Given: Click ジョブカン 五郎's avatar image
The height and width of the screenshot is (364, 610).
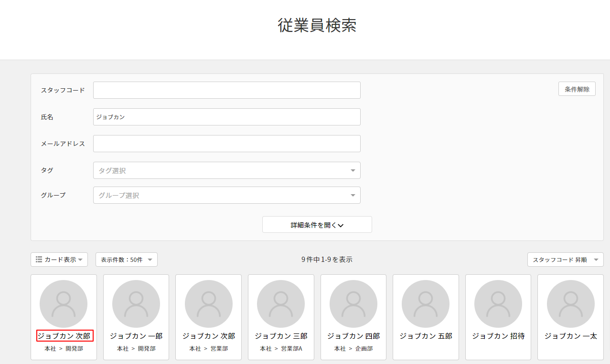Looking at the screenshot, I should pos(426,304).
